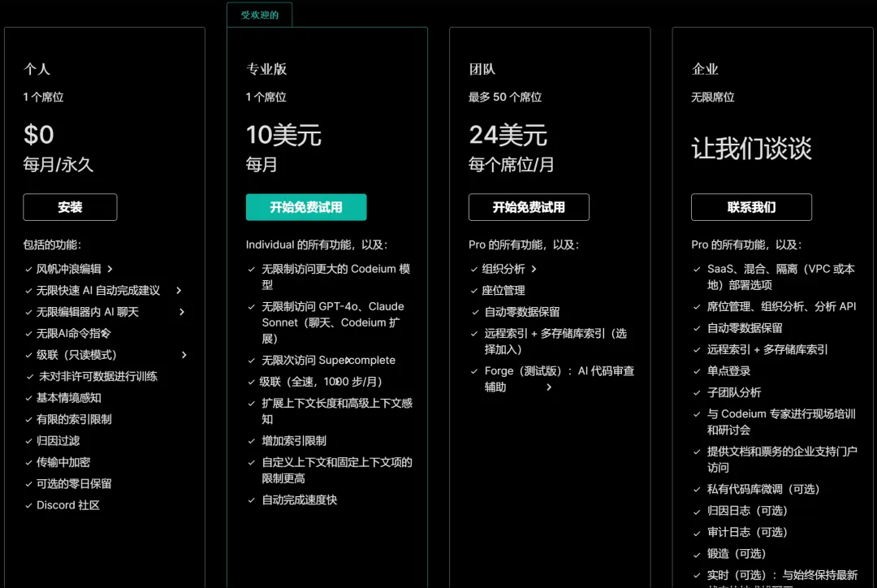Click the checkmark next to 无限次访问 Supercomplete

coord(251,360)
